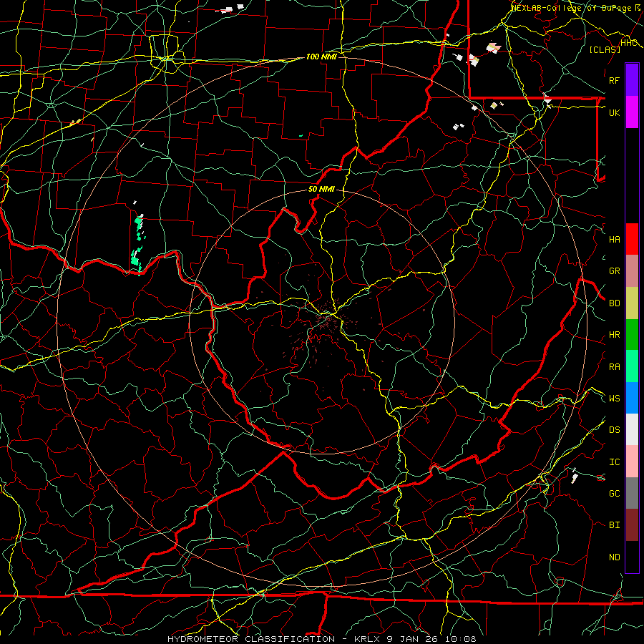Click the 'HHC' product code text
Image resolution: width=644 pixels, height=644 pixels.
[x=629, y=43]
